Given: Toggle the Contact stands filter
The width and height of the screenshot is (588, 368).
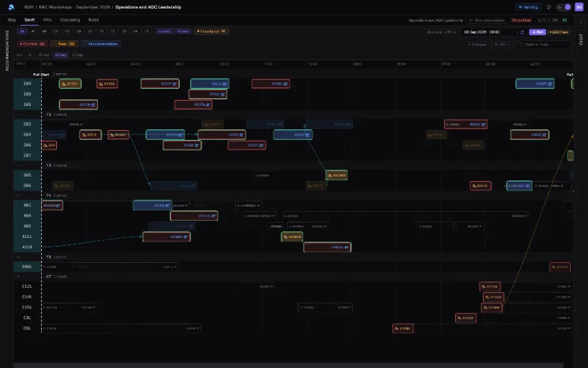Looking at the screenshot, I should tap(165, 31).
